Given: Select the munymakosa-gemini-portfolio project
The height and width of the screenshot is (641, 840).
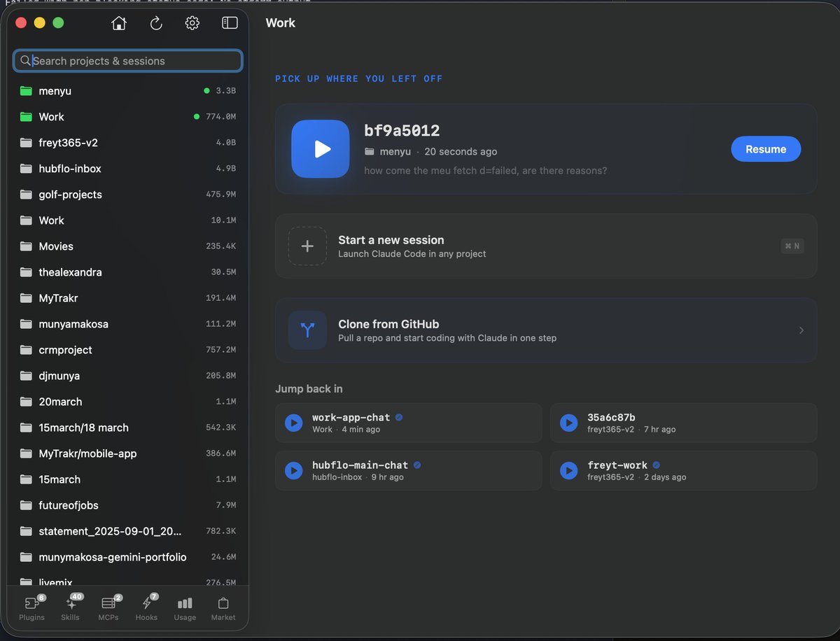Looking at the screenshot, I should tap(128, 557).
